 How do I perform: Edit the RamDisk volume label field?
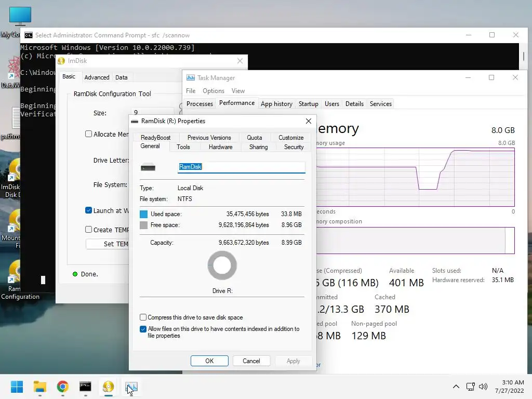tap(241, 167)
